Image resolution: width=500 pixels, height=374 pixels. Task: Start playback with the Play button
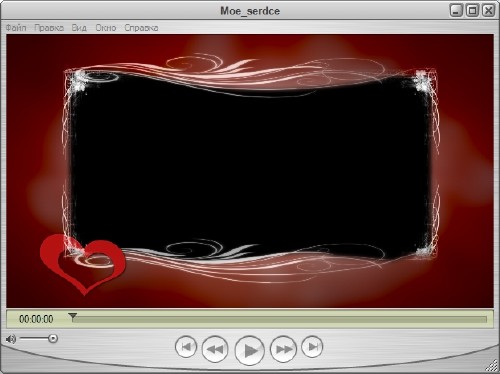pyautogui.click(x=250, y=350)
